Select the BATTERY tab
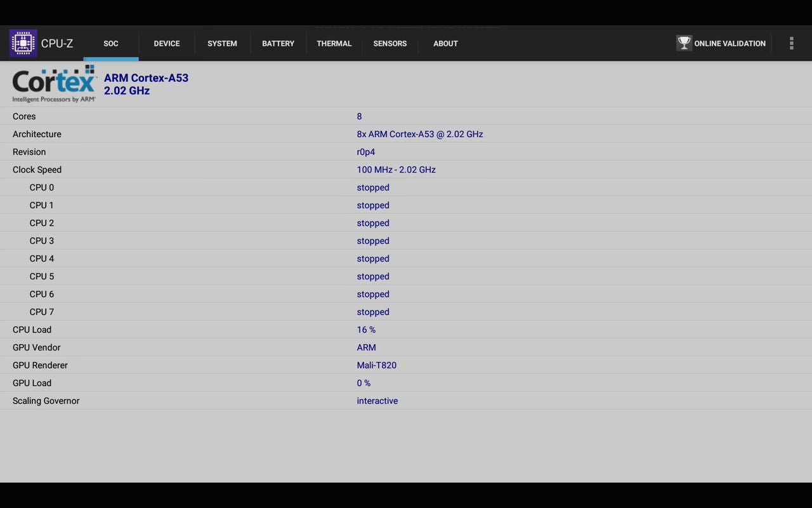Image resolution: width=812 pixels, height=508 pixels. click(x=278, y=43)
